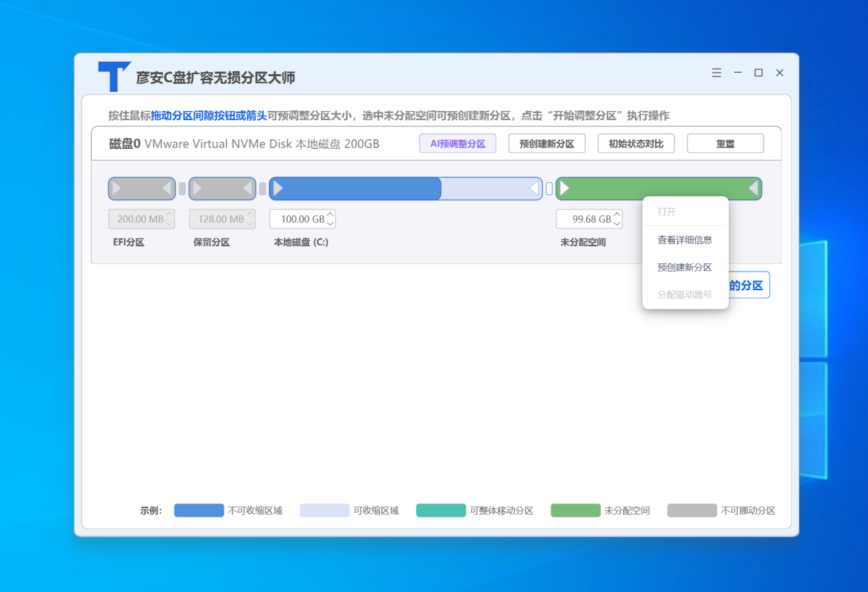Click the gray 不可挪动分区 legend swatch
Image resolution: width=868 pixels, height=592 pixels.
point(692,510)
